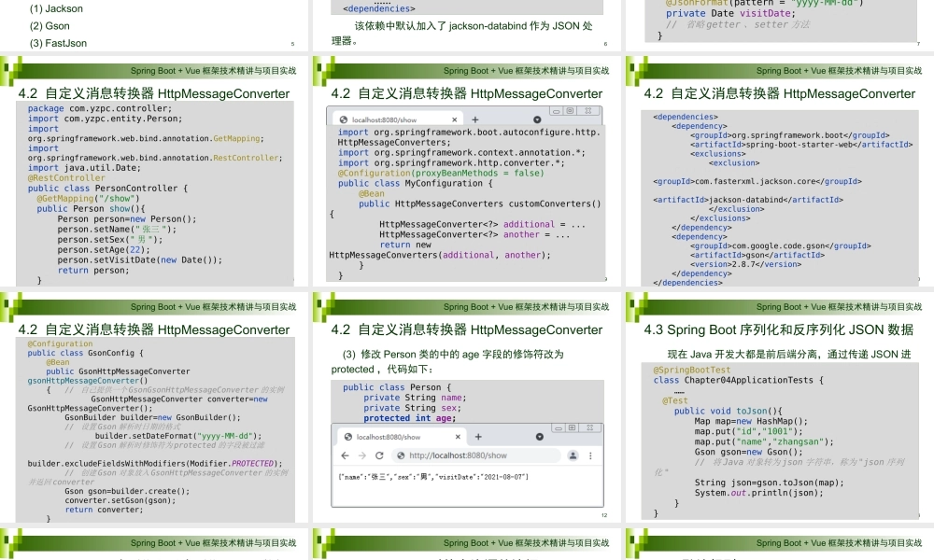The width and height of the screenshot is (934, 560).
Task: Click '<version>2.8.7</version>' XML line
Action: pyautogui.click(x=745, y=264)
